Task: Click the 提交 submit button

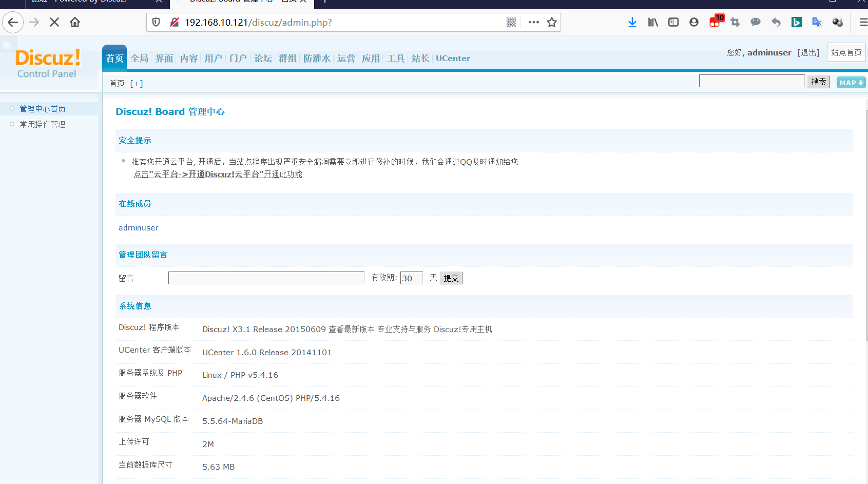Action: (451, 278)
